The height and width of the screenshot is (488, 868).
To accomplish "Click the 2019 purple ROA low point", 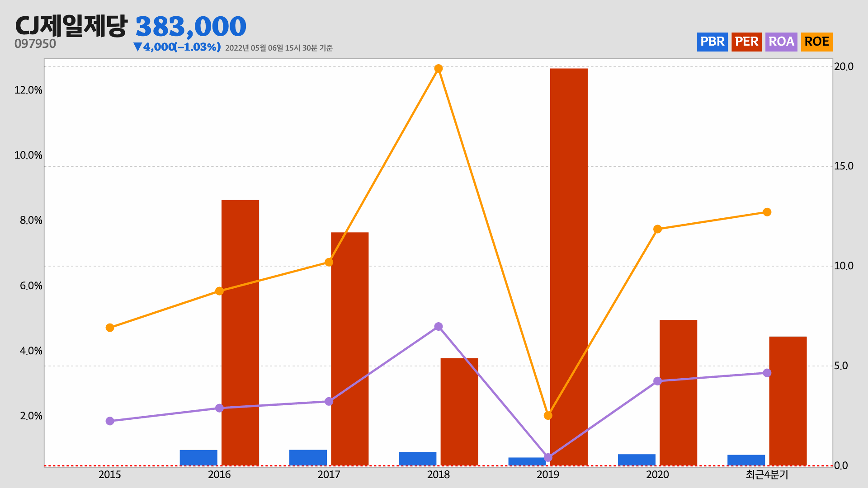I will (548, 458).
